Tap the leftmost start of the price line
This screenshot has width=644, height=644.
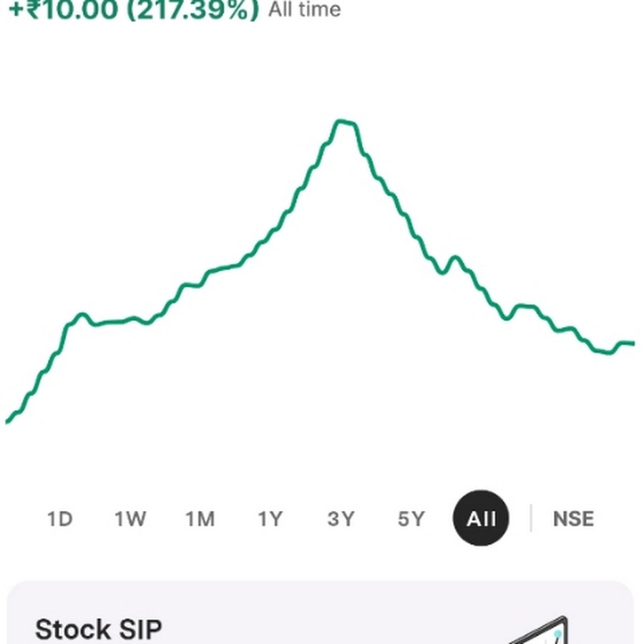point(7,420)
